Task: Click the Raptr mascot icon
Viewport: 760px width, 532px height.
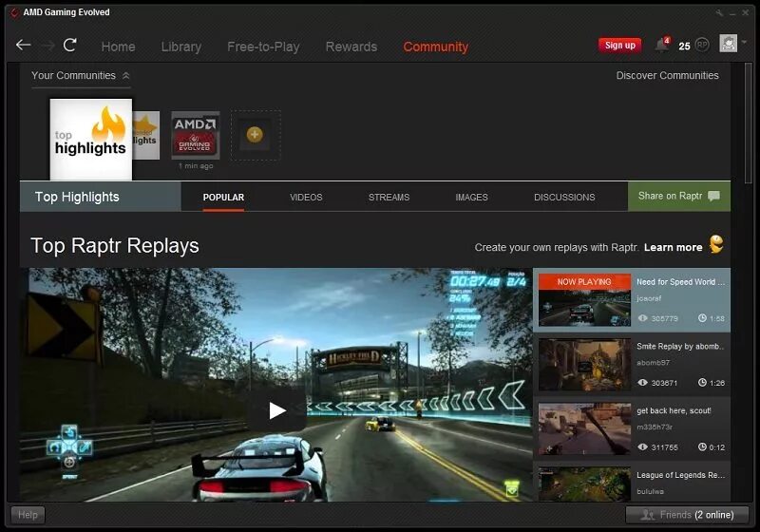Action: point(716,244)
